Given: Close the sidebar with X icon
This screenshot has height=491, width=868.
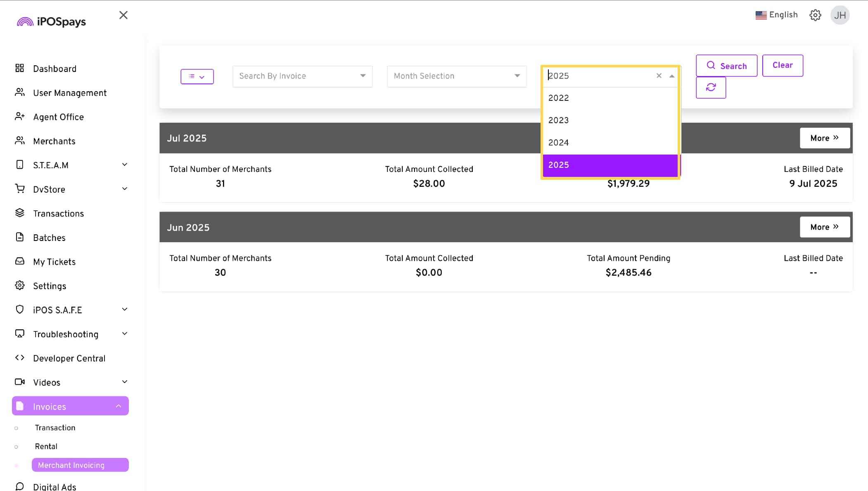Looking at the screenshot, I should (x=123, y=15).
